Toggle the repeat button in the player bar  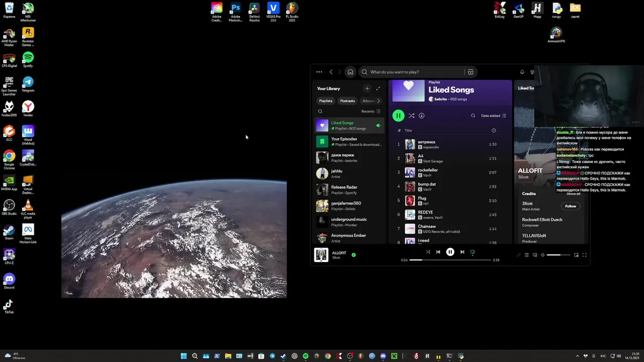click(472, 252)
